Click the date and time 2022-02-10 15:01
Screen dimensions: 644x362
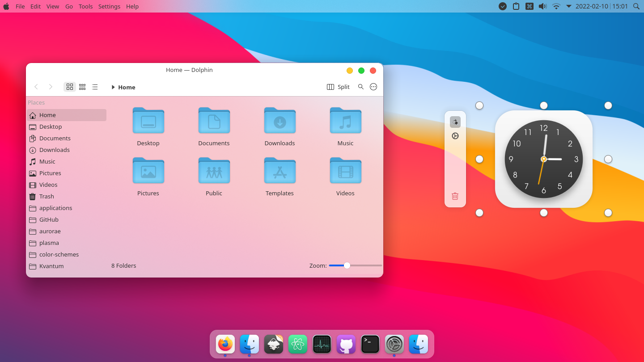(x=602, y=6)
